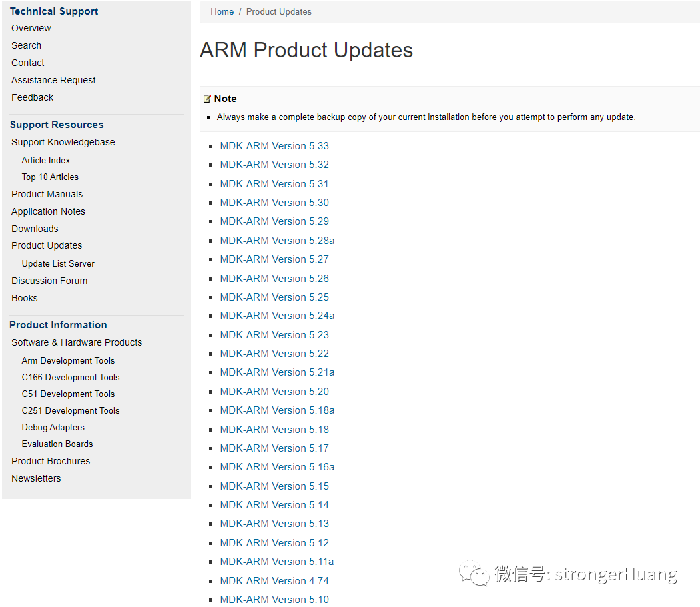700x607 pixels.
Task: Select Product Updates in the sidebar
Action: pos(47,245)
